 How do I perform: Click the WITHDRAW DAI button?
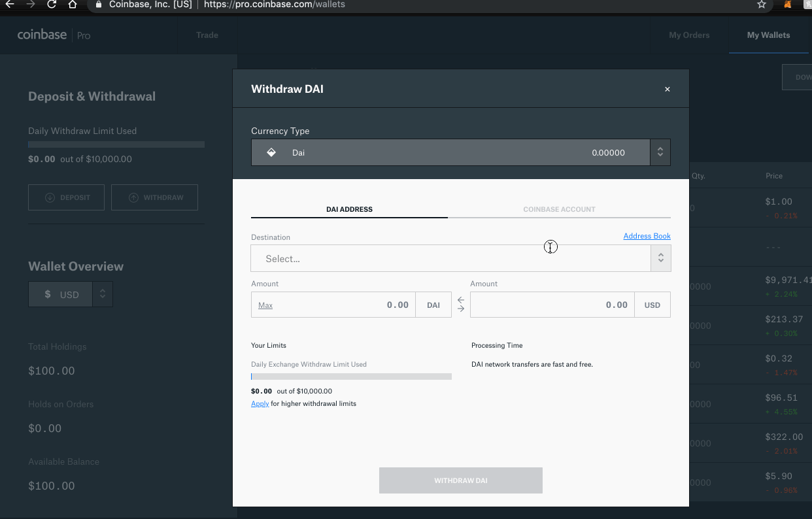tap(461, 480)
